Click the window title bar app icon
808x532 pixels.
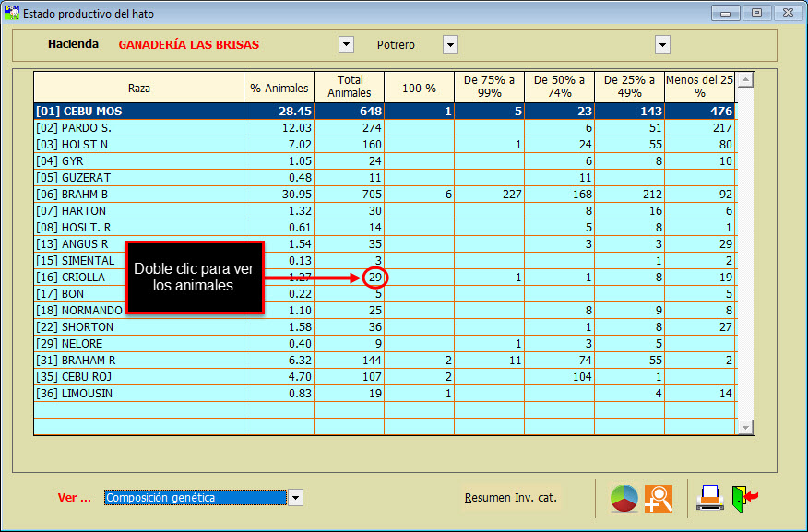click(11, 14)
